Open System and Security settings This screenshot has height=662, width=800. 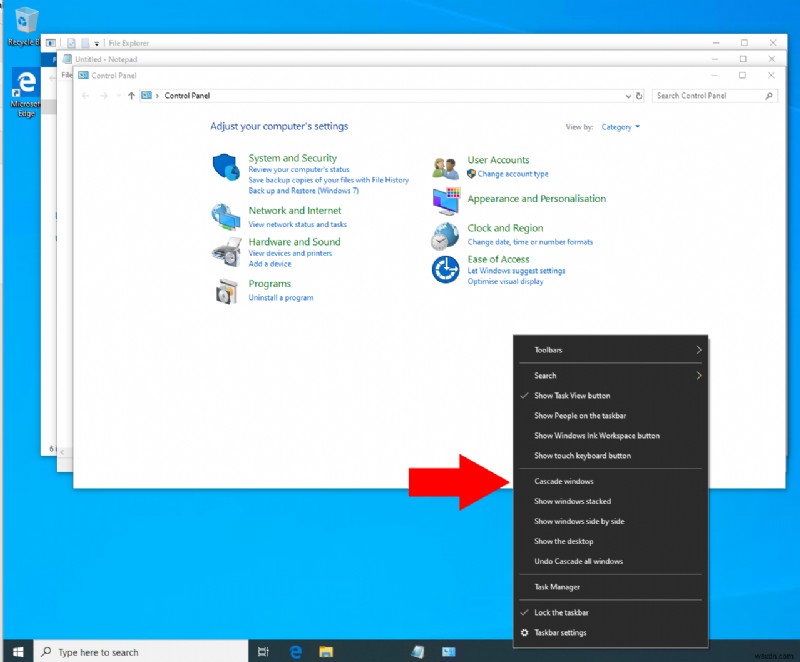(293, 157)
